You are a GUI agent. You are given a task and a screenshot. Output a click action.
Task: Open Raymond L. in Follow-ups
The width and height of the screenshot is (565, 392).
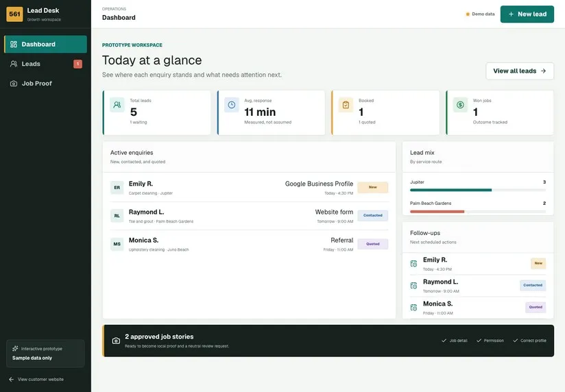478,286
